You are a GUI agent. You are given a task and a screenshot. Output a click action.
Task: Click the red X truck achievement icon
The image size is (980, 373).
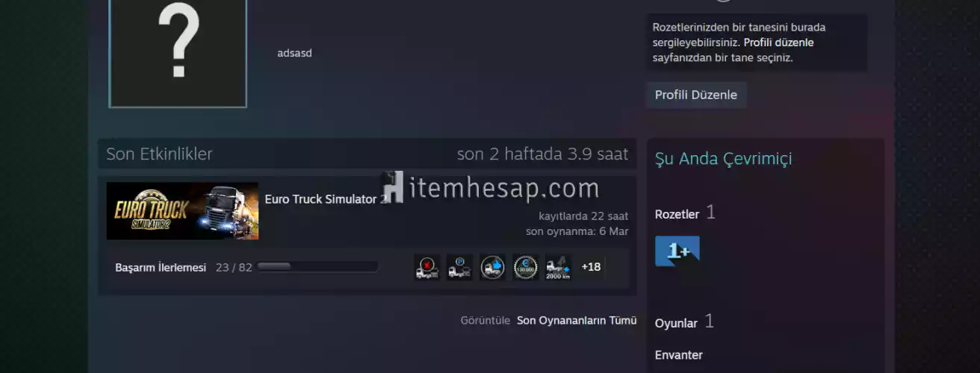(x=427, y=267)
